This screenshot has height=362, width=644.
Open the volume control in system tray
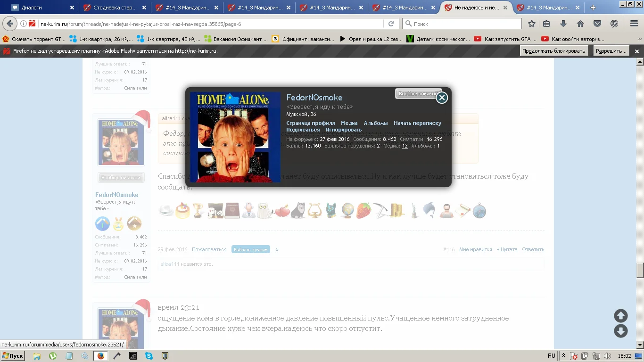click(x=608, y=356)
